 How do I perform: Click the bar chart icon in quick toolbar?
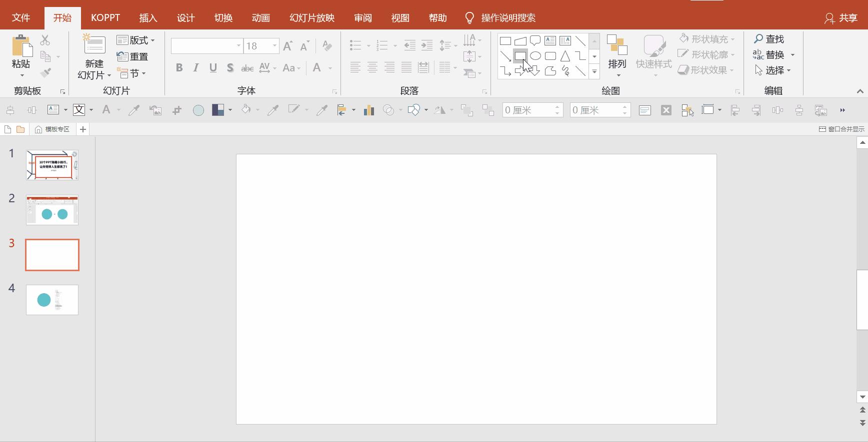[369, 110]
